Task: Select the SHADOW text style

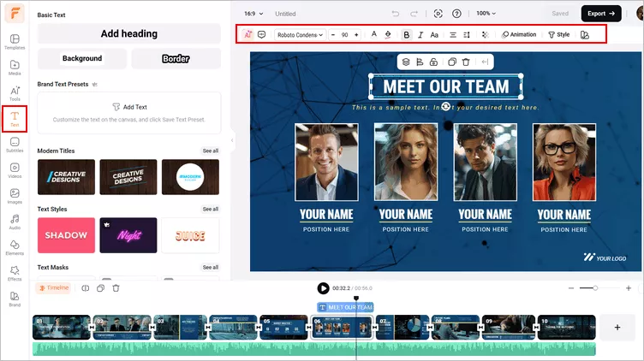Action: (x=66, y=235)
